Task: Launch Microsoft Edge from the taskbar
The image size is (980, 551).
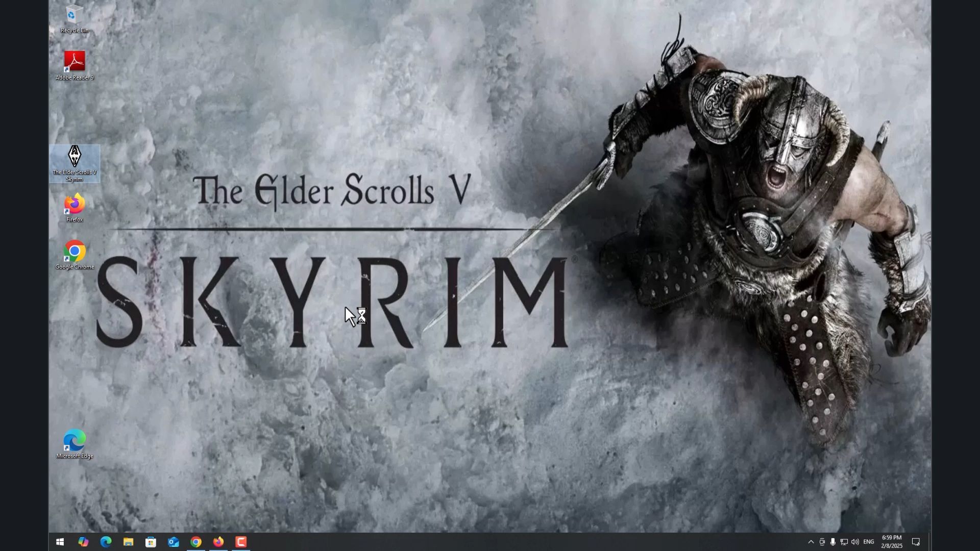Action: click(x=106, y=542)
